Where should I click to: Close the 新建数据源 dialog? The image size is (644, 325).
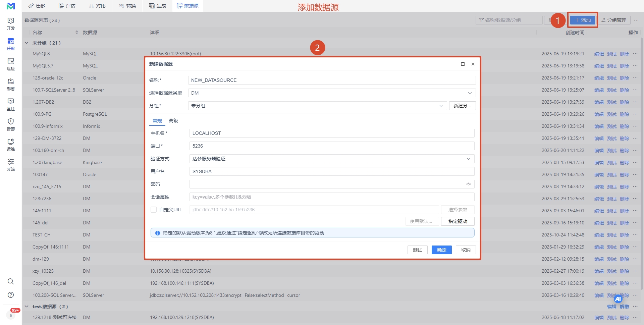coord(473,64)
